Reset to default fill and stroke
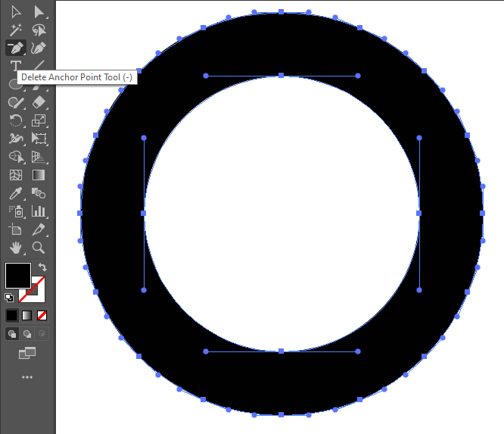 click(x=9, y=298)
